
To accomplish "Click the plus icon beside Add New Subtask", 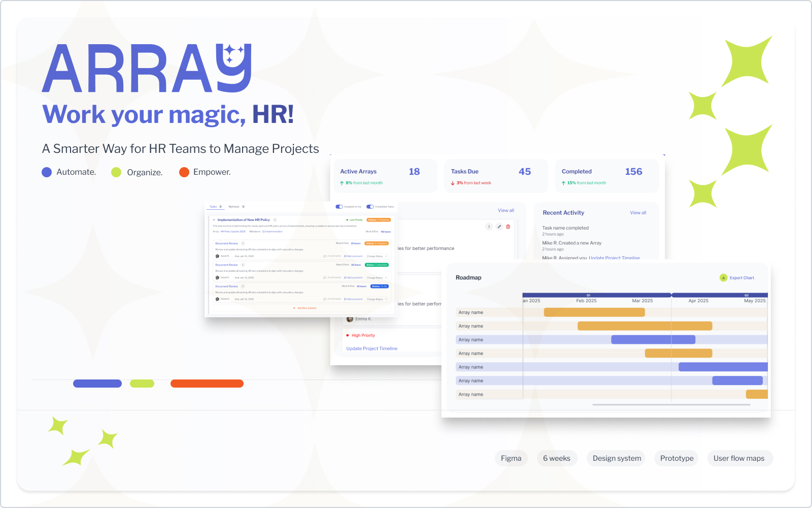I will [x=294, y=308].
